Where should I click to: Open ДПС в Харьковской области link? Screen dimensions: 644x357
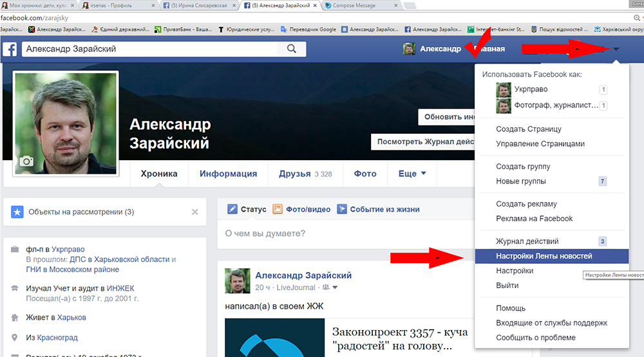[120, 259]
